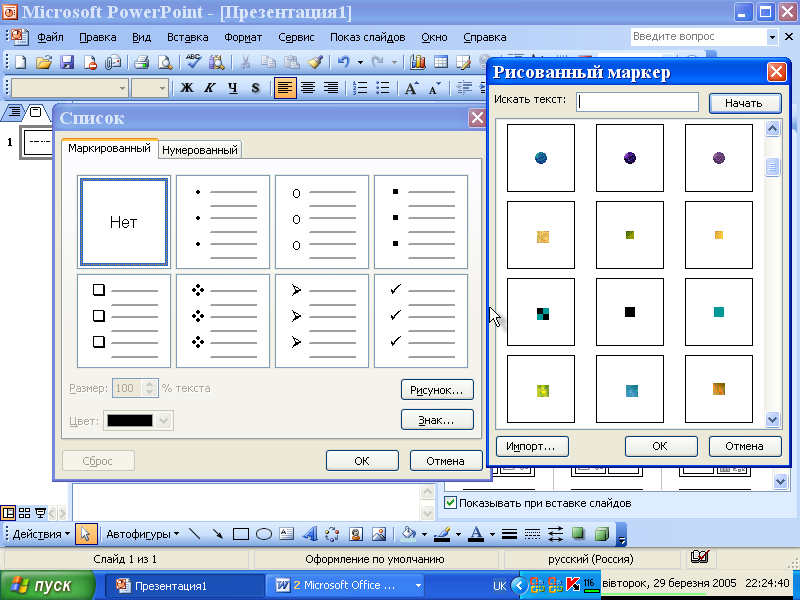Toggle bold Ж formatting

tap(187, 88)
